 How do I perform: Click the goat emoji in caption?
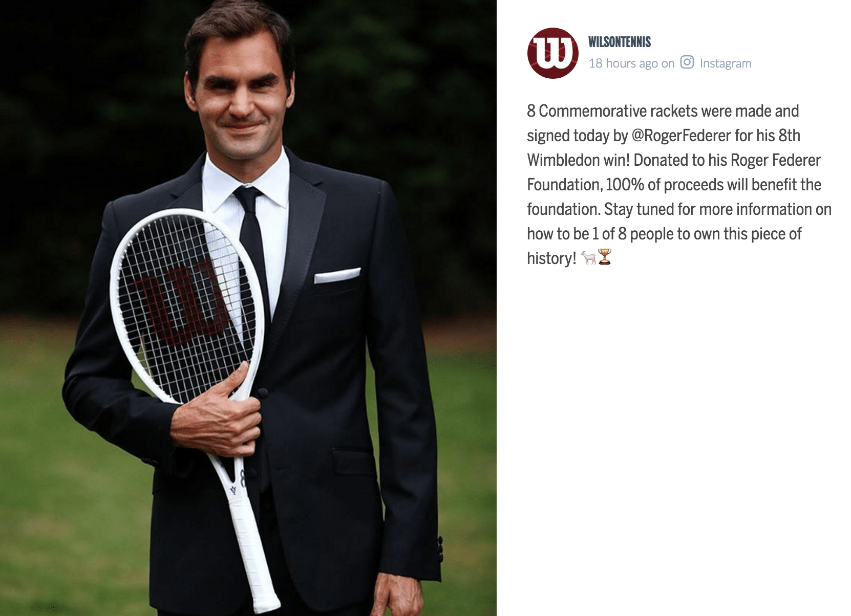[588, 257]
